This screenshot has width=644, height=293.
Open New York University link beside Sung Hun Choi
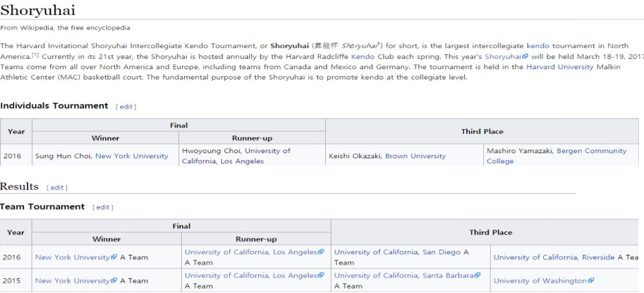(132, 156)
